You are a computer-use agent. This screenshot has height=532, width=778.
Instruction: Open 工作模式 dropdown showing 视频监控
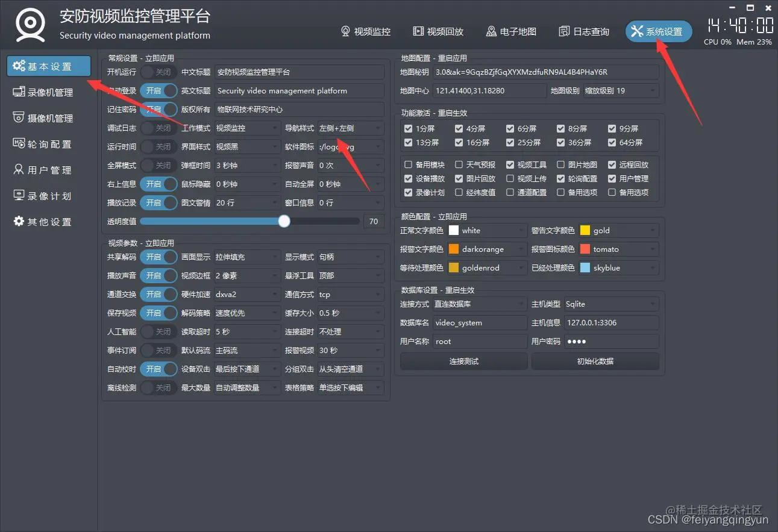point(247,128)
